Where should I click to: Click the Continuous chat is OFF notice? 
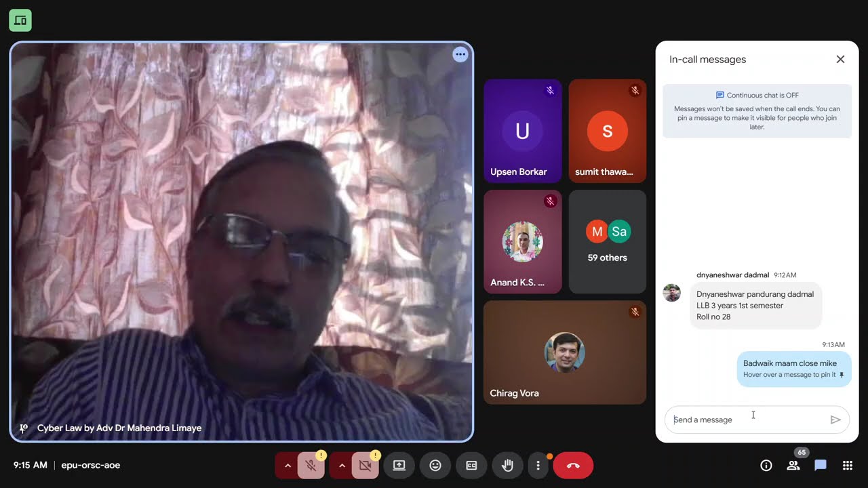(x=757, y=111)
